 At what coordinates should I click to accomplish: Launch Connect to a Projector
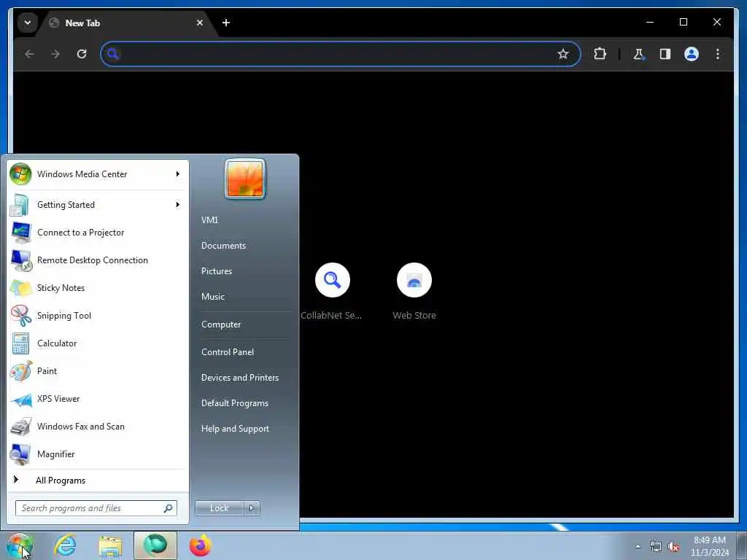[98, 233]
